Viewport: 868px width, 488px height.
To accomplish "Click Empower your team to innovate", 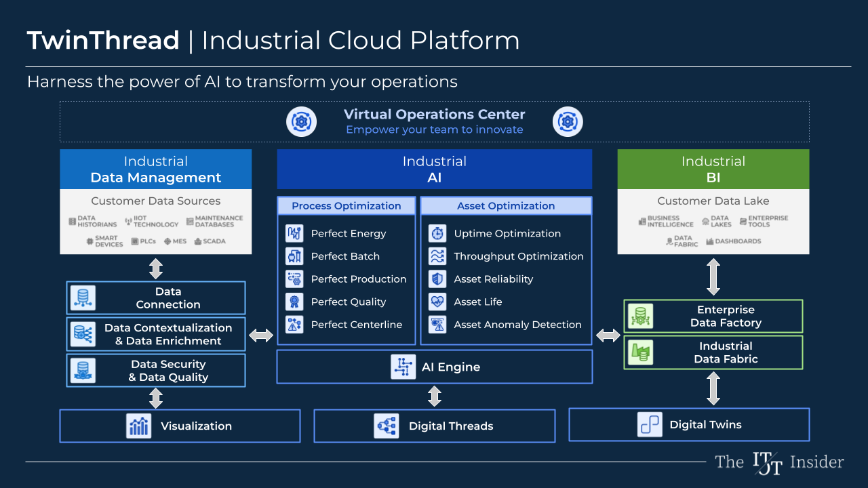I will click(x=435, y=129).
